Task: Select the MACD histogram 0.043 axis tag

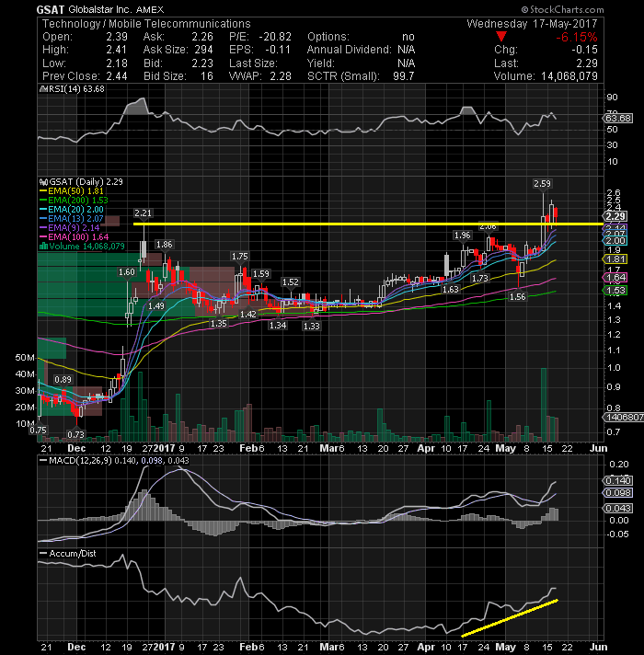Action: [x=618, y=509]
